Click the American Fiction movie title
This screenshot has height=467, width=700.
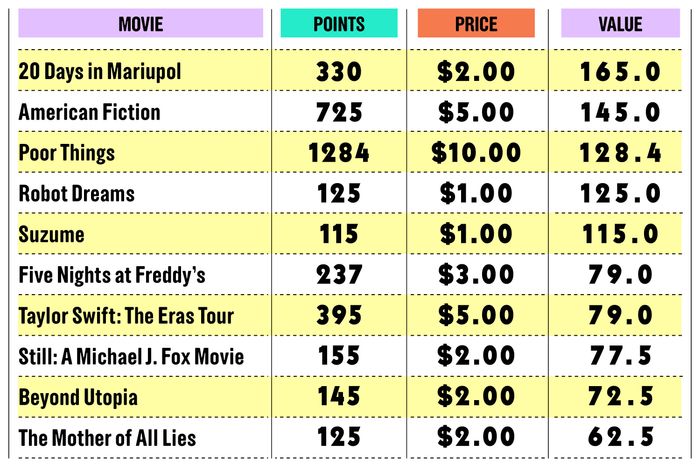[89, 112]
